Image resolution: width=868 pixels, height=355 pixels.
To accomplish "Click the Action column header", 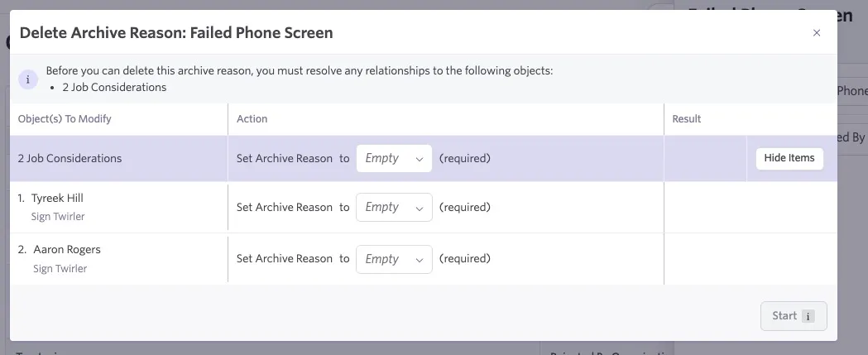I will pyautogui.click(x=252, y=119).
